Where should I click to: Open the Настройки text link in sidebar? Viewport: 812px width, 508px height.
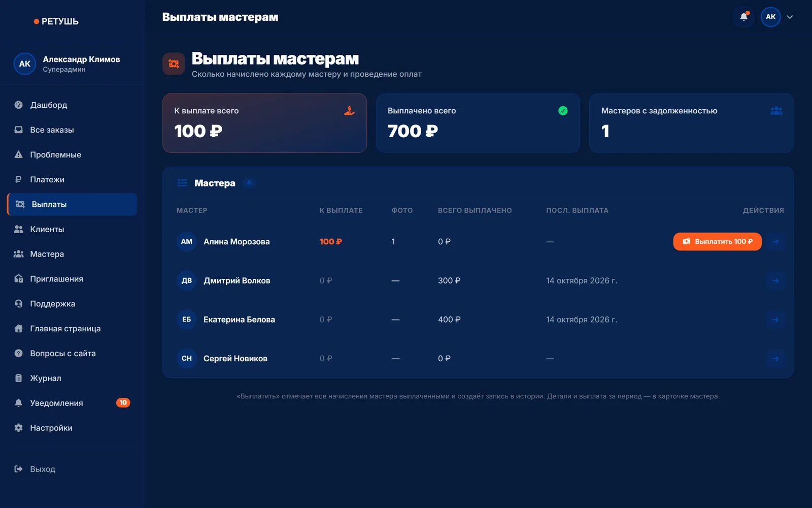point(51,428)
